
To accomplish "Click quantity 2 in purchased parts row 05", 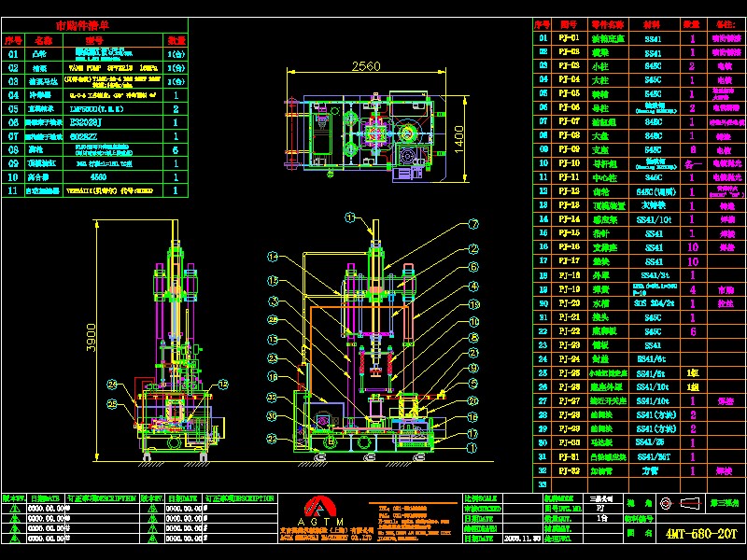I will [176, 109].
